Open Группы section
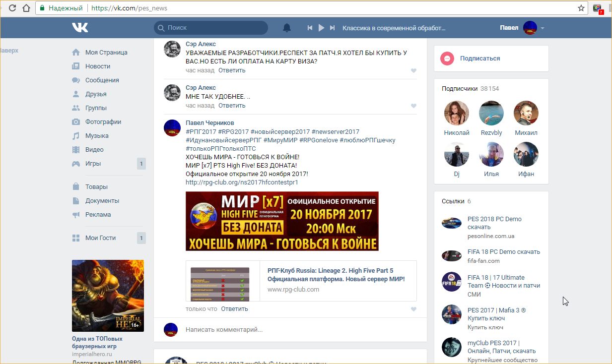This screenshot has height=364, width=612. pos(96,108)
